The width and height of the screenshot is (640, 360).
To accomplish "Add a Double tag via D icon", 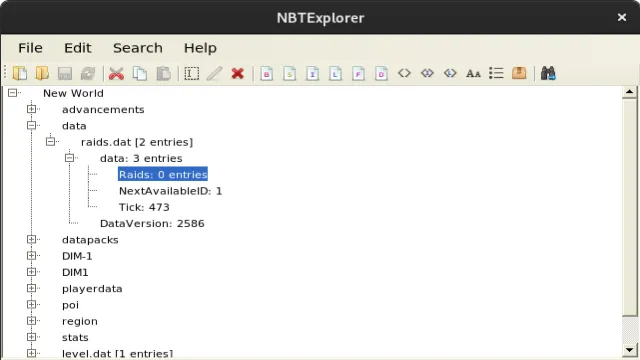I will (381, 73).
